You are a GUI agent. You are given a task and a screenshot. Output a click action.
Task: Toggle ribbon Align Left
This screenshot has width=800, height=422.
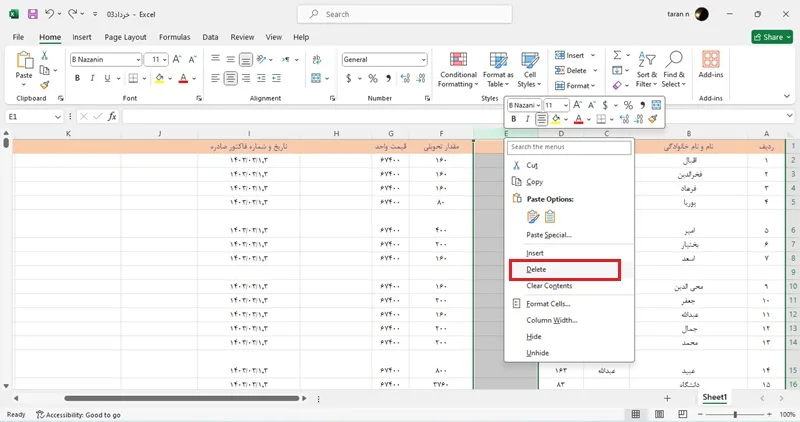click(x=215, y=78)
